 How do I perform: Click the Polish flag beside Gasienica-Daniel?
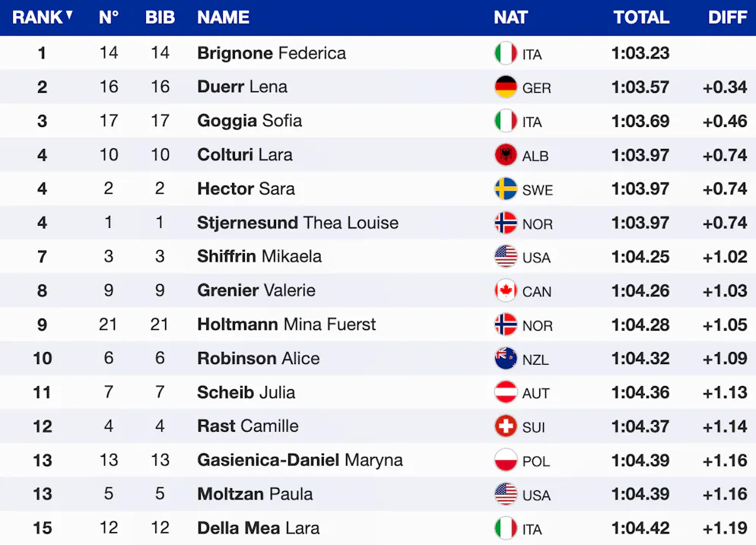(506, 461)
